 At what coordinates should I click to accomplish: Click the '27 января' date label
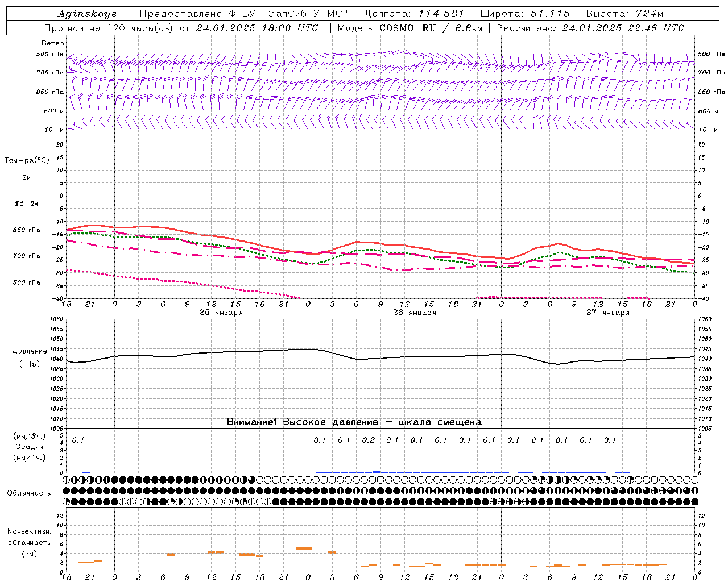[x=608, y=313]
